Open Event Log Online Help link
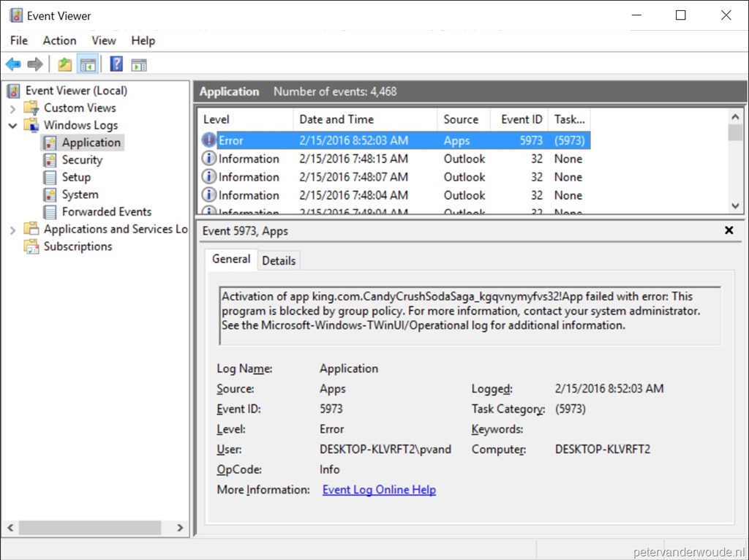The width and height of the screenshot is (749, 560). point(379,490)
